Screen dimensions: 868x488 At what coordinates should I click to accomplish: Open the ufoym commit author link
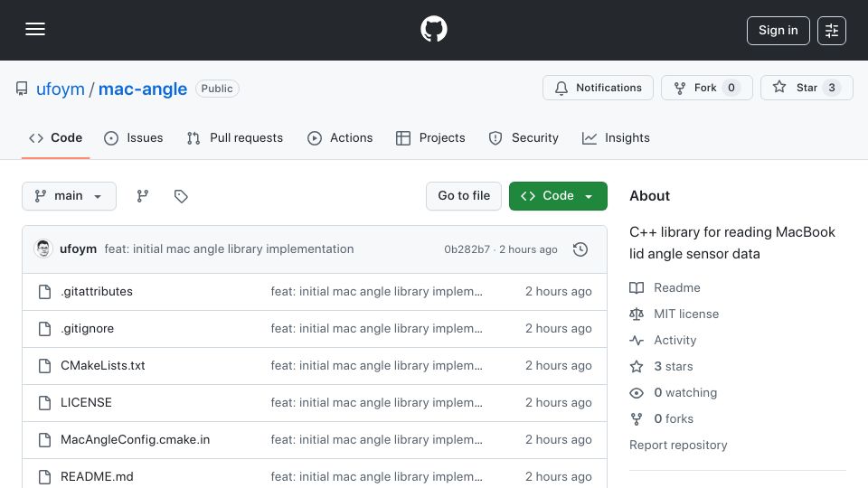pyautogui.click(x=78, y=249)
